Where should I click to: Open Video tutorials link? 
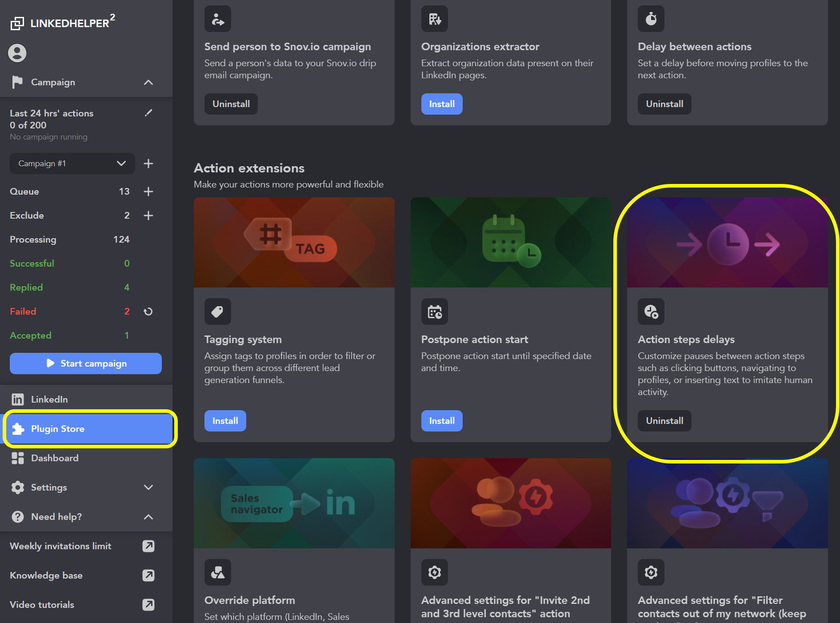(42, 605)
